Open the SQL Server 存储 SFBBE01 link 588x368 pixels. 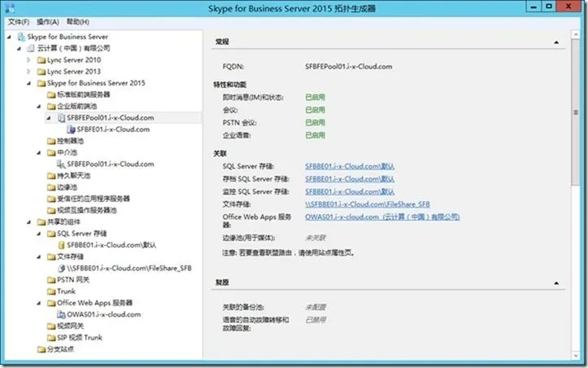[x=350, y=166]
